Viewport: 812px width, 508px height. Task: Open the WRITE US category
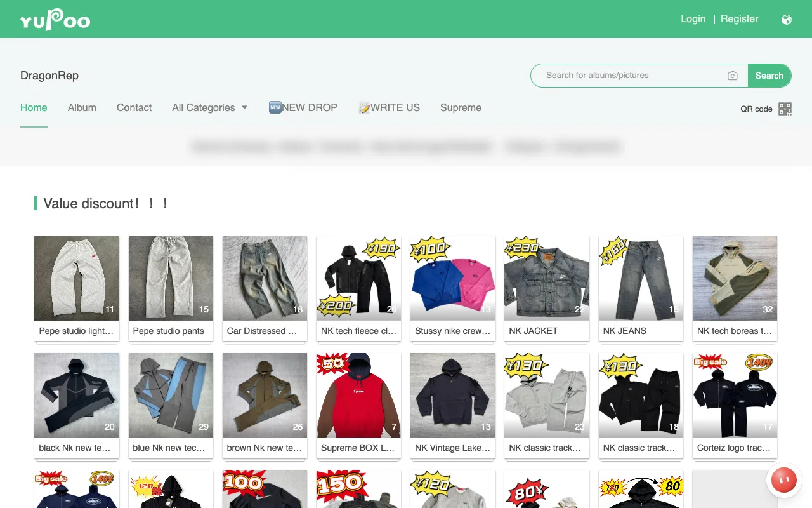(389, 108)
